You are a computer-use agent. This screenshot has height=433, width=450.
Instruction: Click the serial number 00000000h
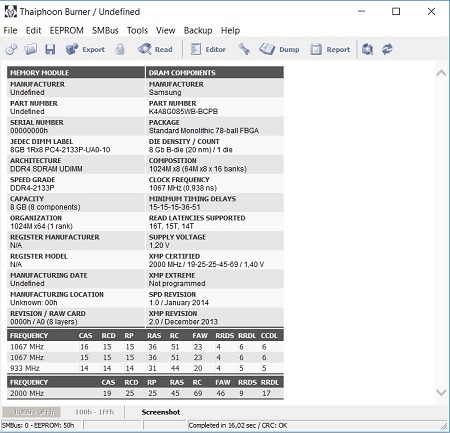click(29, 130)
